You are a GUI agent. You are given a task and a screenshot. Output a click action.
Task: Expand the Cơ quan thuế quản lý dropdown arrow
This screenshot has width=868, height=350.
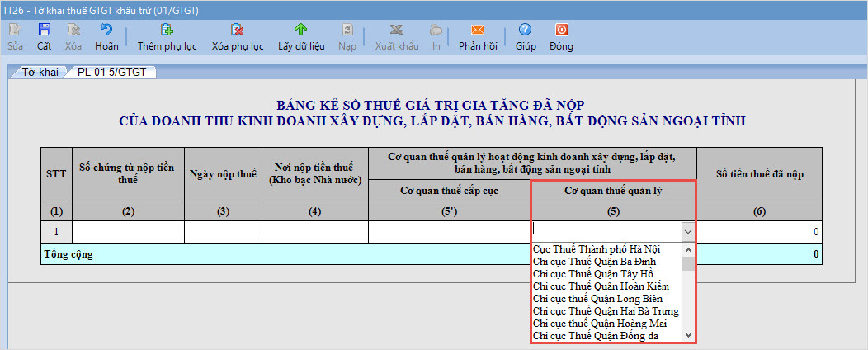tap(688, 232)
